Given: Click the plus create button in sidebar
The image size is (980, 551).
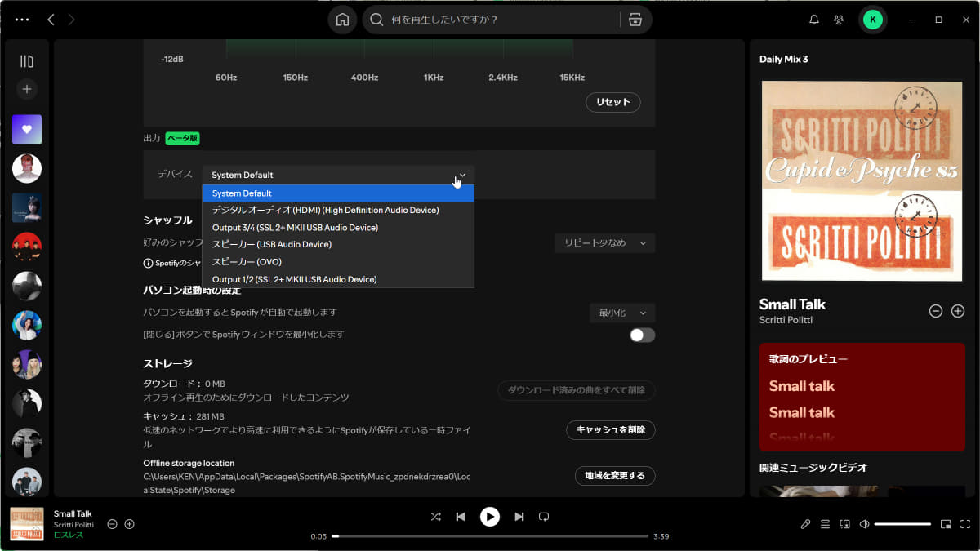Looking at the screenshot, I should pyautogui.click(x=27, y=89).
